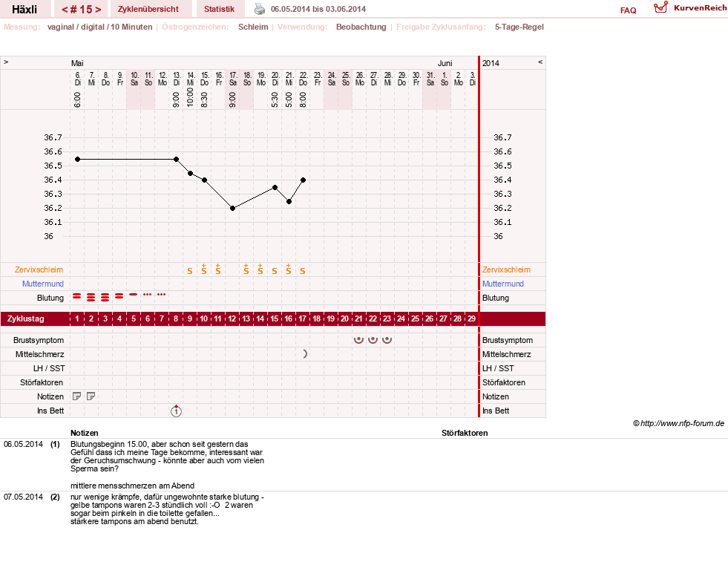Click cycle day 29 in the Zyklustag bar
Screen dimensions: 728x562
471,318
